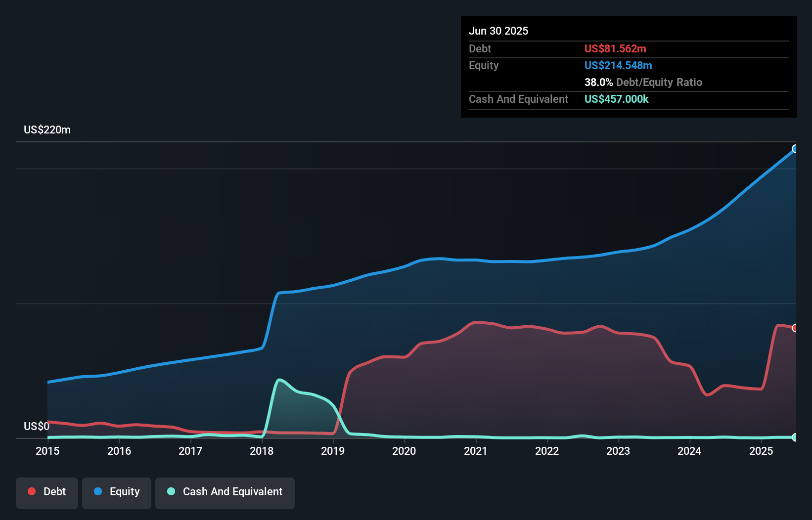Screen dimensions: 812x520
Task: Click the teal cash endpoint marker at chart edge
Action: coord(795,437)
